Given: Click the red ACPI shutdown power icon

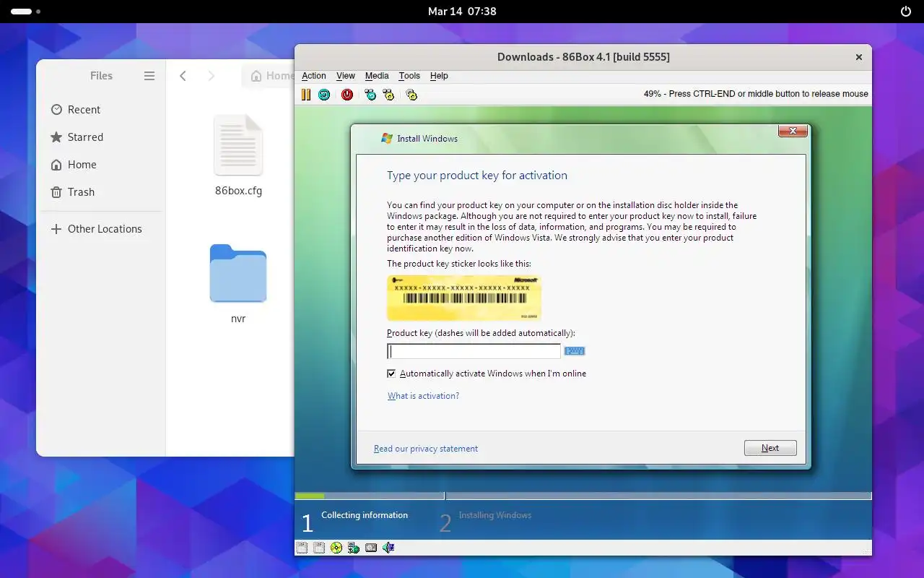Looking at the screenshot, I should click(347, 95).
